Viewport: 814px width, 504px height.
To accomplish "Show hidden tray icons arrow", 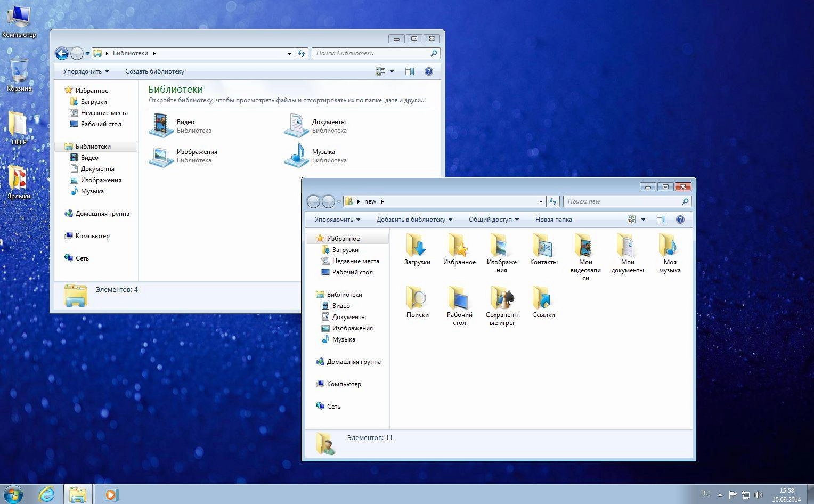I will [x=720, y=495].
